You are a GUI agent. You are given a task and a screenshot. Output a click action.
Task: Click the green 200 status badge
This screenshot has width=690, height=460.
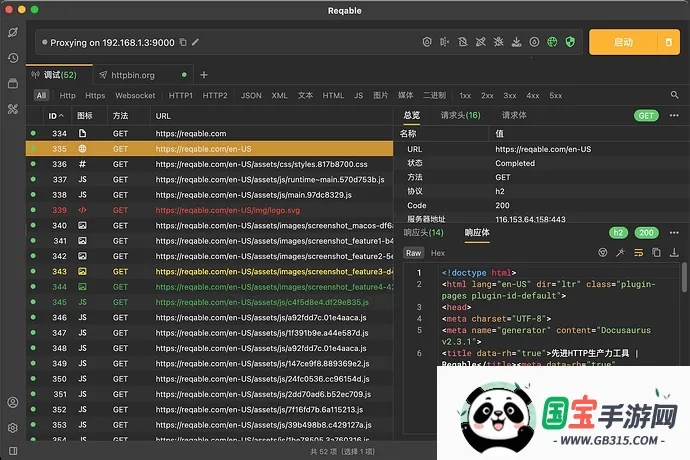click(x=646, y=232)
